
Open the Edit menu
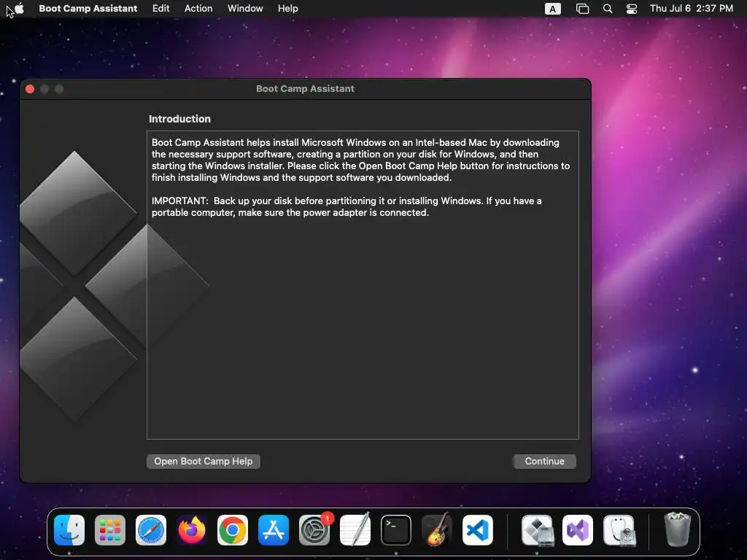(x=160, y=8)
